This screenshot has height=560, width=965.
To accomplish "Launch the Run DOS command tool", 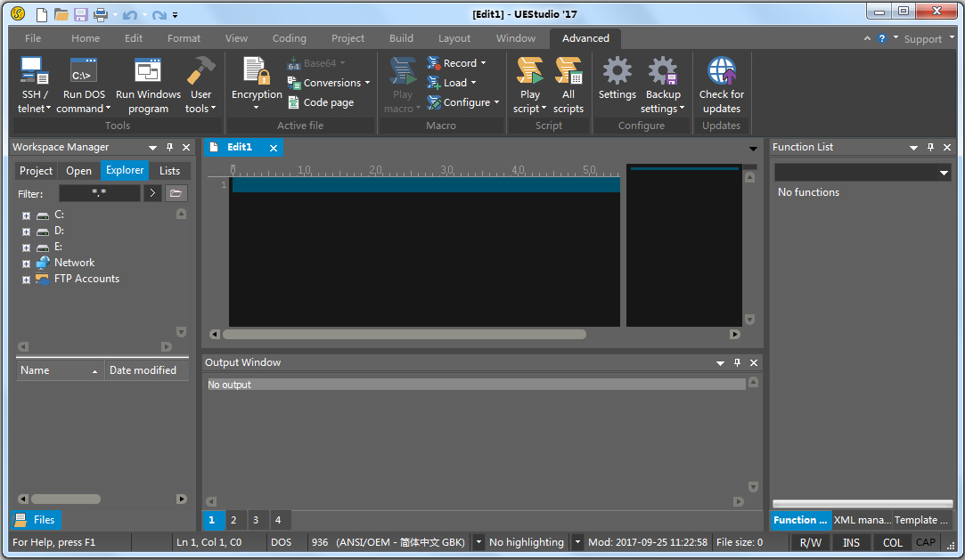I will click(x=83, y=85).
